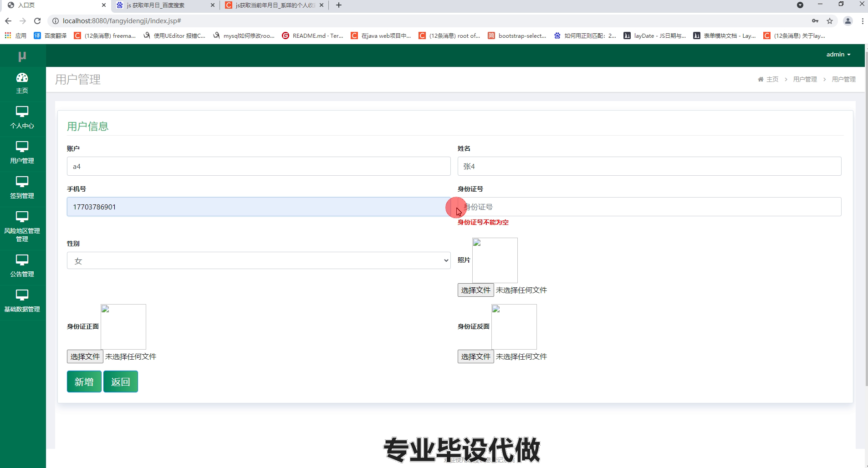View site information icon beside URL
The height and width of the screenshot is (468, 868).
(x=56, y=21)
